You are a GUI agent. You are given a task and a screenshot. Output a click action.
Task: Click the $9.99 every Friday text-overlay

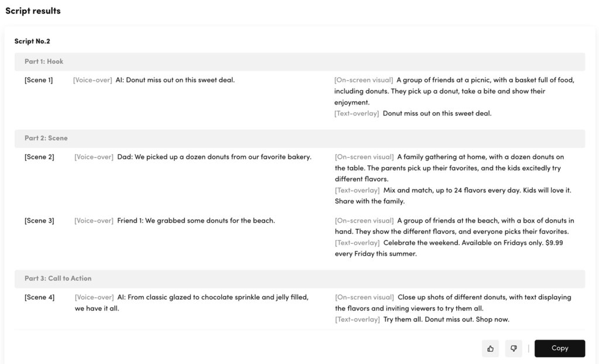click(x=449, y=248)
